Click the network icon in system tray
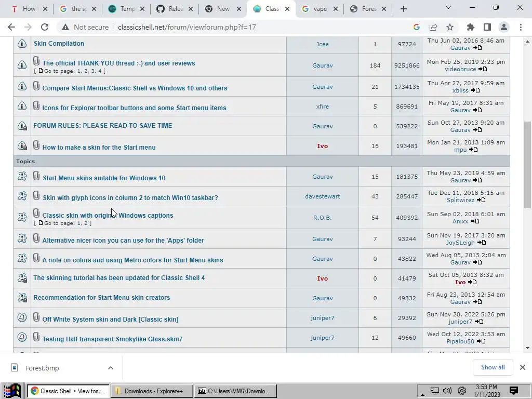This screenshot has width=532, height=399. (435, 391)
